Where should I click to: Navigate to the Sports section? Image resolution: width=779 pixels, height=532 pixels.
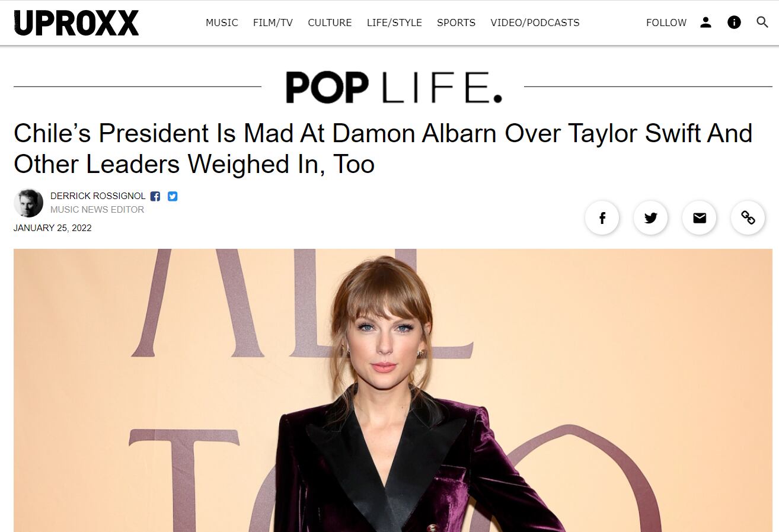(456, 23)
